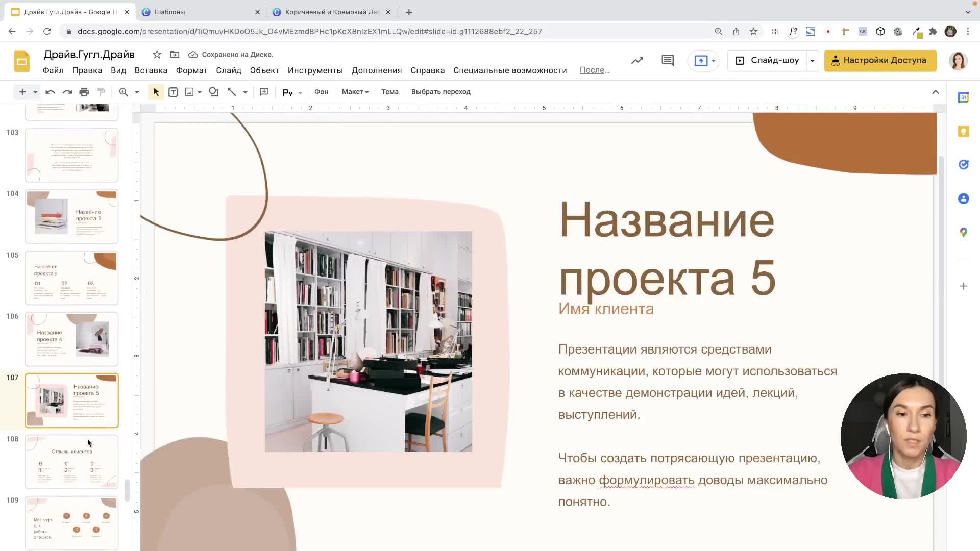Start the Слайд-шоу presentation
The image size is (980, 551).
767,61
